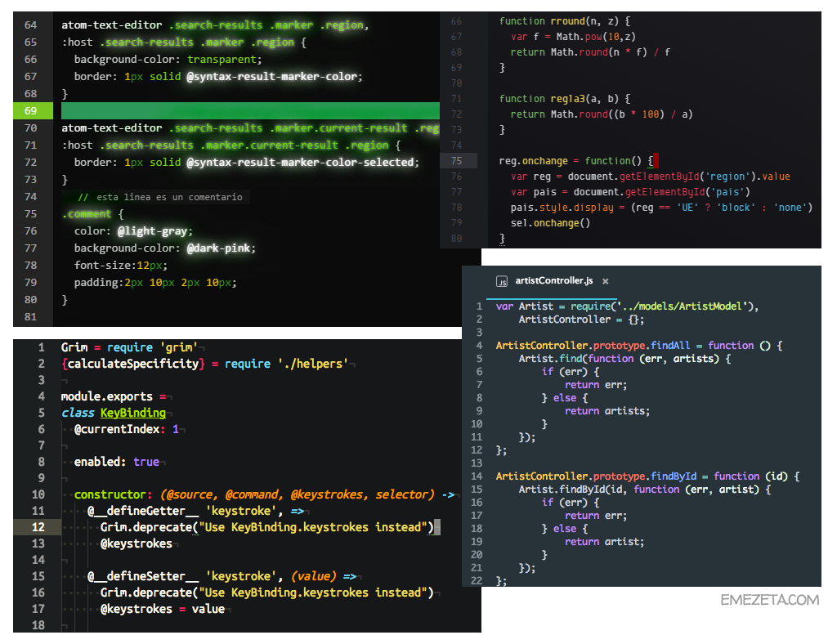Click 'pais.style.display' line
Screen dimensions: 837x644
661,208
